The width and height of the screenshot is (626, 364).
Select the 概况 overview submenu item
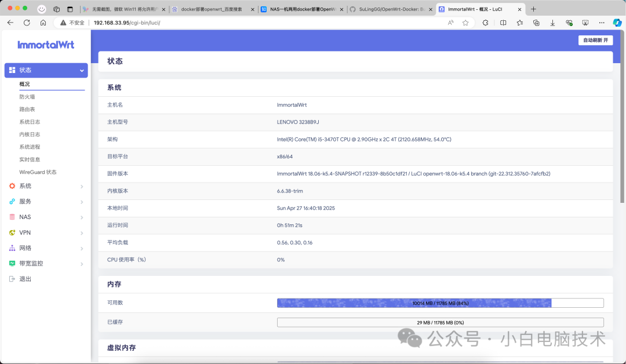pos(24,84)
